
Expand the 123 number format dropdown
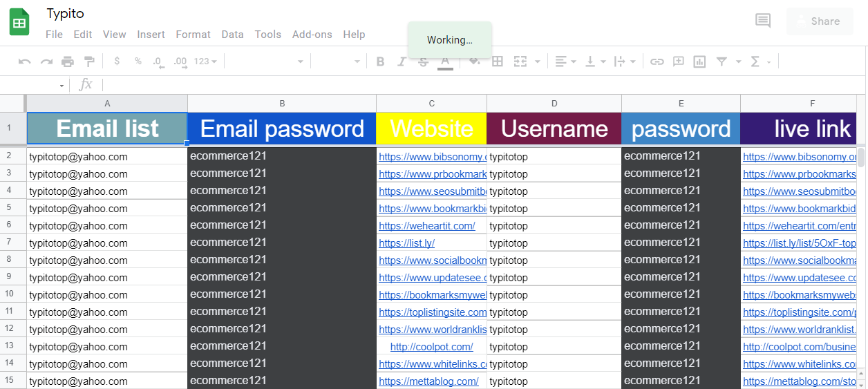(205, 61)
